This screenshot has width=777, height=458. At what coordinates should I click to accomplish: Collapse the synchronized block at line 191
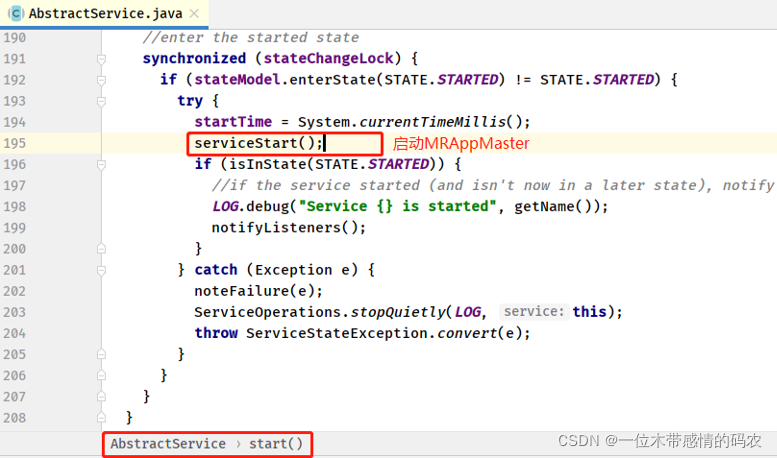coord(101,58)
